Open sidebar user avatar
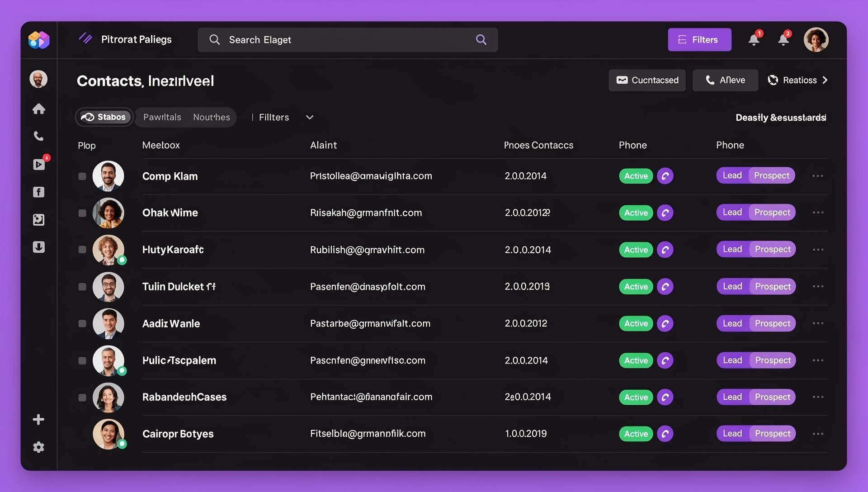Screen dimensions: 868x492 38,79
